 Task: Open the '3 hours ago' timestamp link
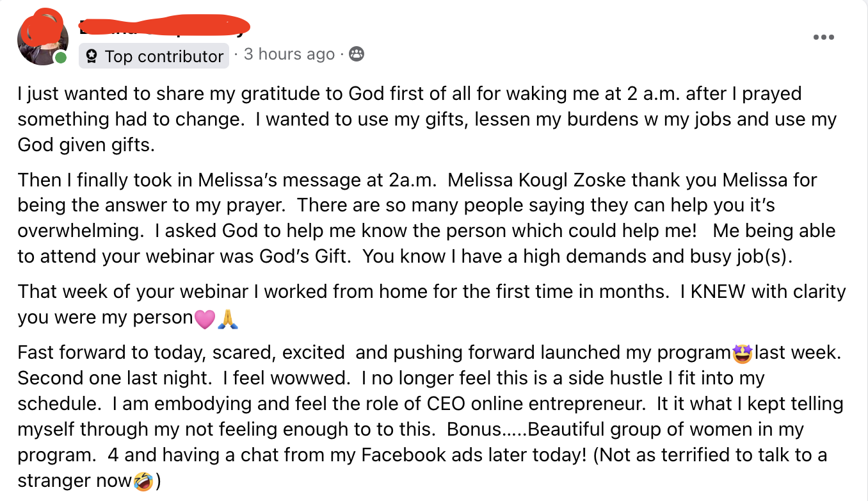point(289,54)
